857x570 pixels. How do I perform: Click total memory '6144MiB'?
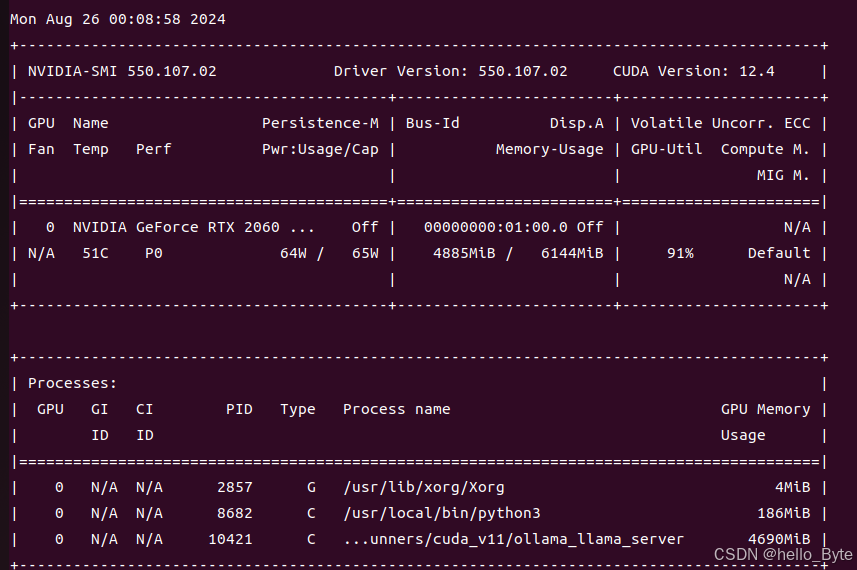572,254
